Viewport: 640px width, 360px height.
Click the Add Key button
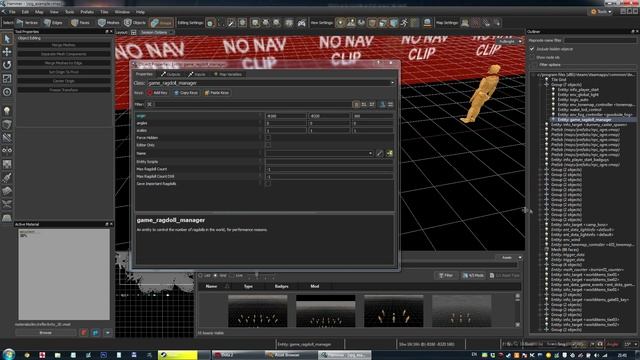pyautogui.click(x=158, y=93)
